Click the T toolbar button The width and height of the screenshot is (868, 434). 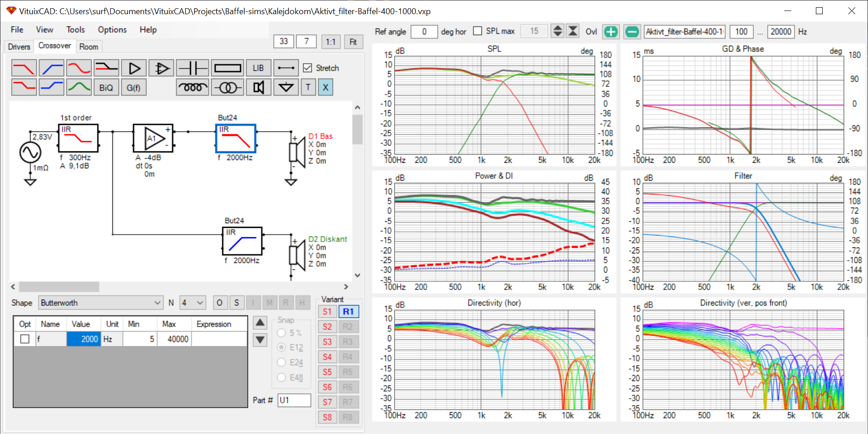pos(308,87)
